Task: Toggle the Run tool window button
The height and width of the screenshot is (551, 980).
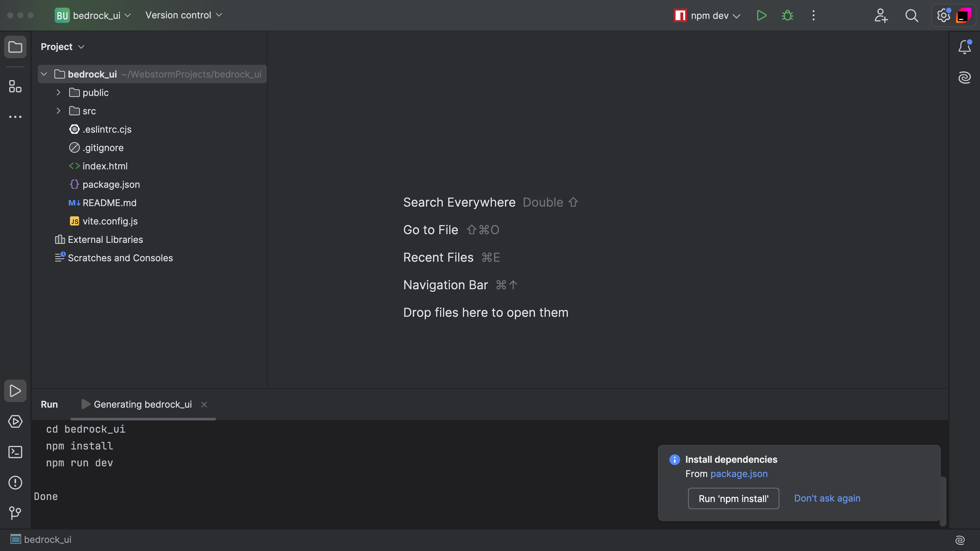Action: click(15, 391)
